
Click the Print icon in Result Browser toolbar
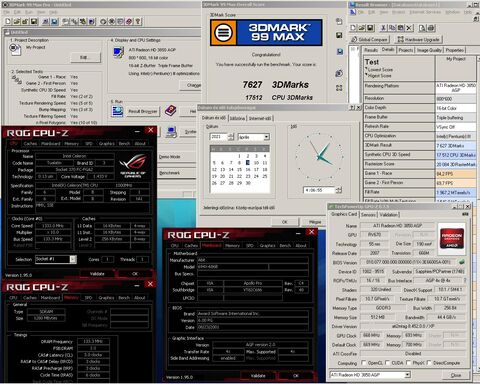point(431,28)
